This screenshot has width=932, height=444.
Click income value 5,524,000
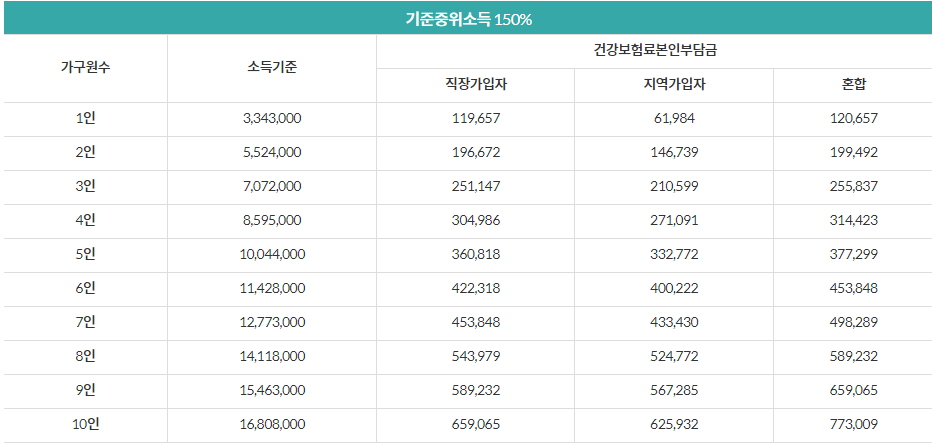pyautogui.click(x=272, y=152)
